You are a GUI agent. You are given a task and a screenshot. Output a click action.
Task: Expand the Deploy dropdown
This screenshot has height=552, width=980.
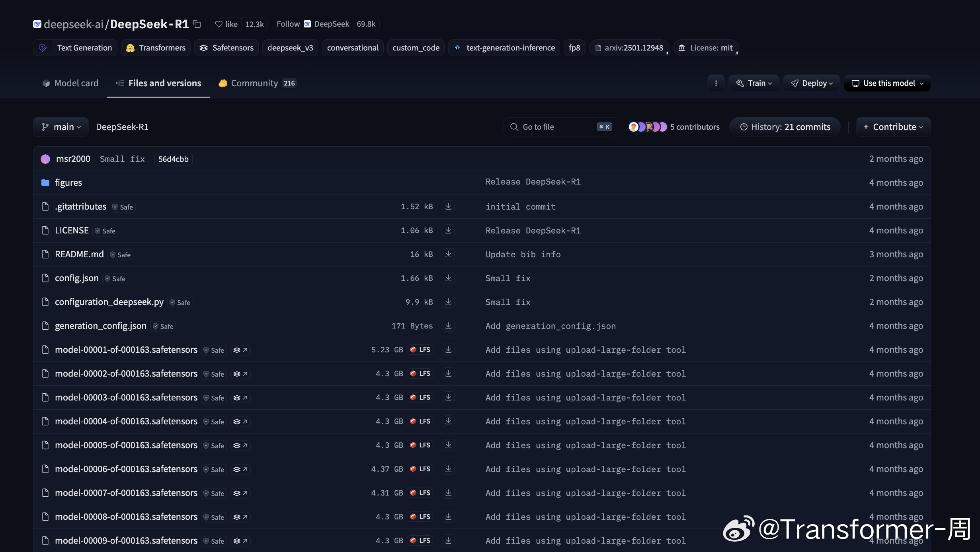pyautogui.click(x=811, y=83)
